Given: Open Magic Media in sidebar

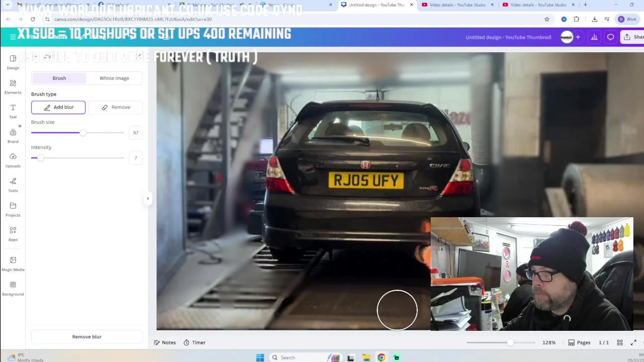Looking at the screenshot, I should click(x=13, y=263).
